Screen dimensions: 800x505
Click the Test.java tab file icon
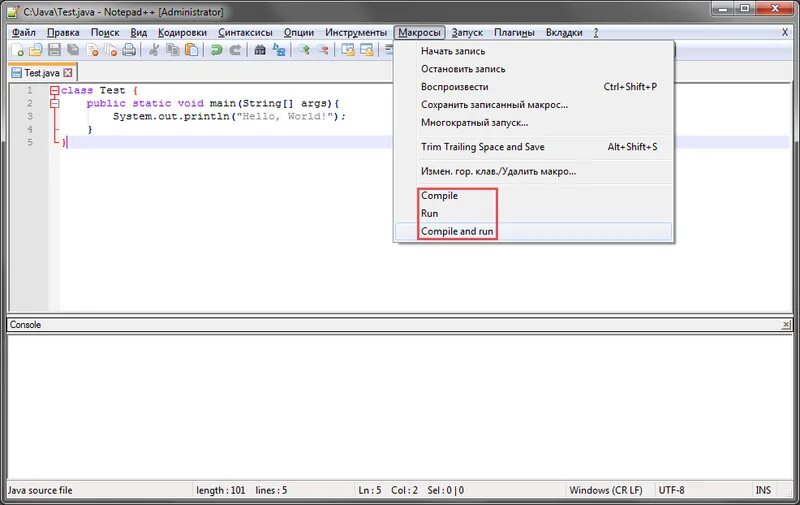17,73
